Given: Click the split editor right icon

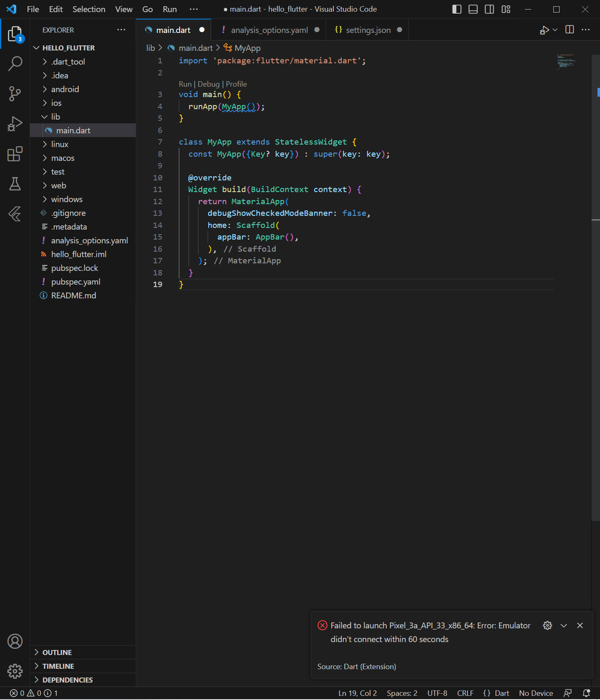Looking at the screenshot, I should [x=570, y=30].
